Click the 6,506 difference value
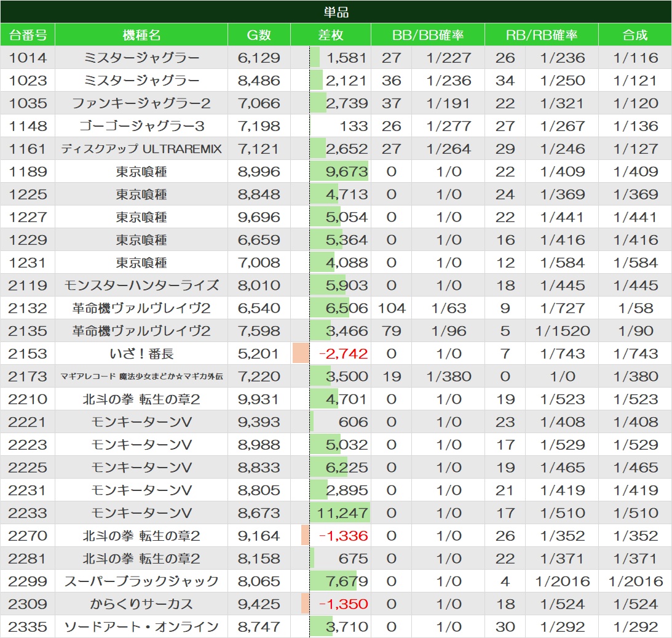This screenshot has width=672, height=638. click(346, 308)
